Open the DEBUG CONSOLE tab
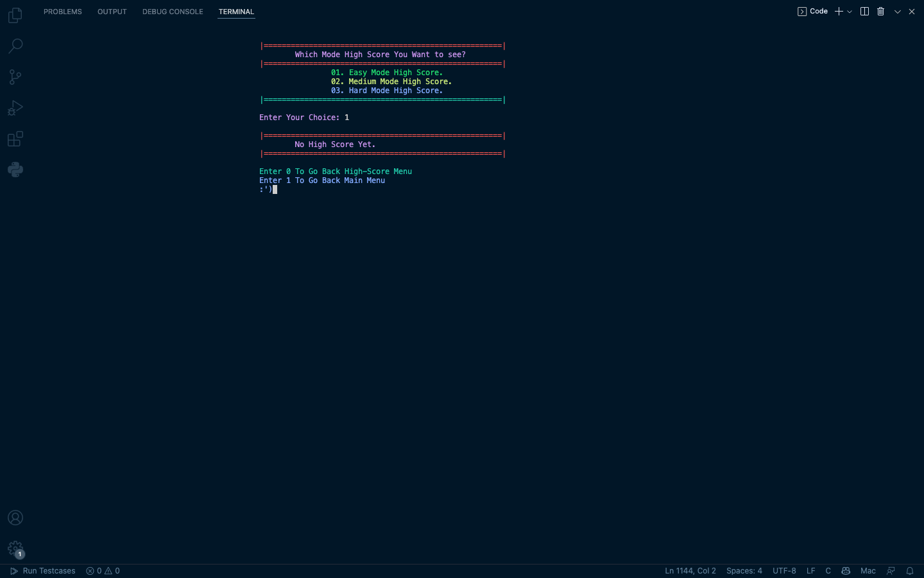Screen dimensions: 924x578 tap(173, 11)
